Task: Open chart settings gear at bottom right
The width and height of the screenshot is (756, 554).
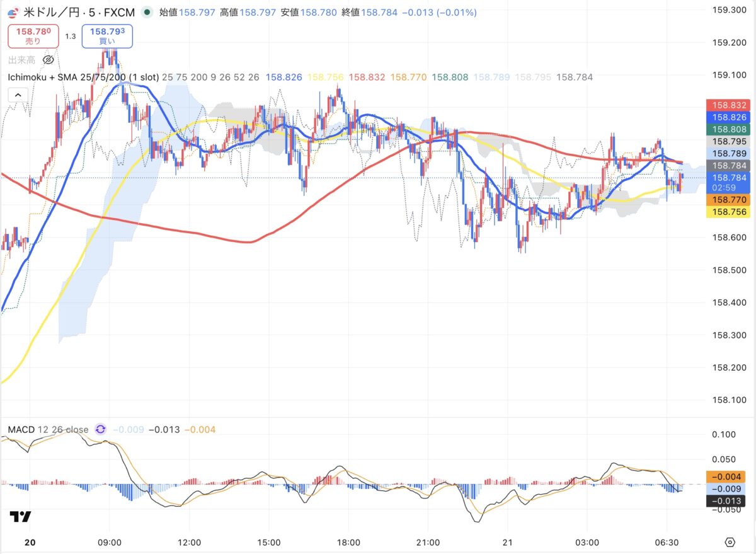Action: pyautogui.click(x=730, y=542)
